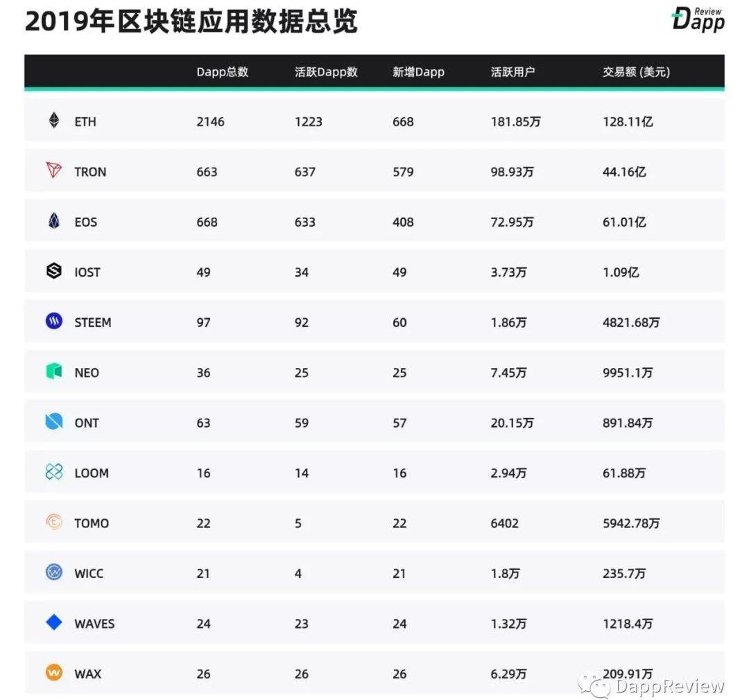Click the orange WAX logo icon
The width and height of the screenshot is (749, 700).
tap(54, 672)
